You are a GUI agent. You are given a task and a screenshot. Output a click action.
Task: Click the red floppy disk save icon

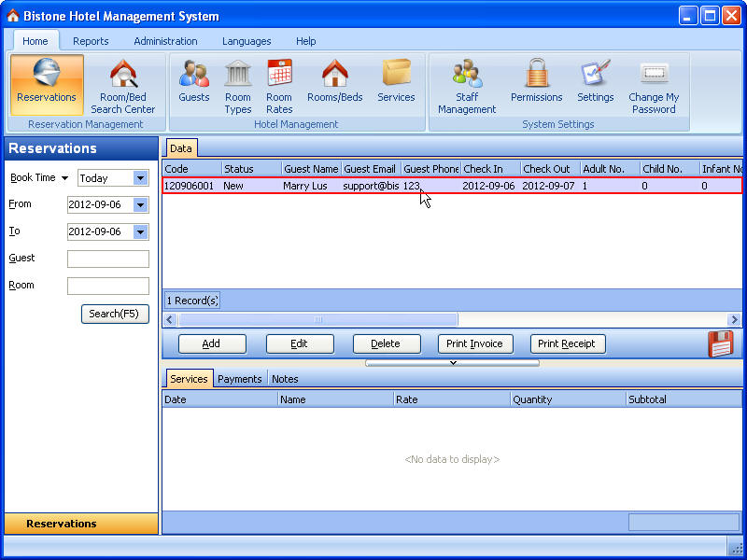pyautogui.click(x=721, y=343)
